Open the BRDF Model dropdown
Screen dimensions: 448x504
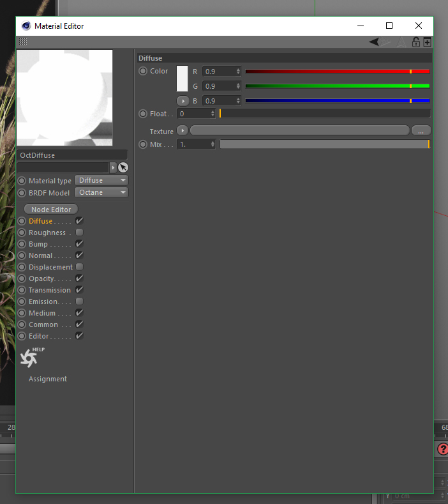101,192
